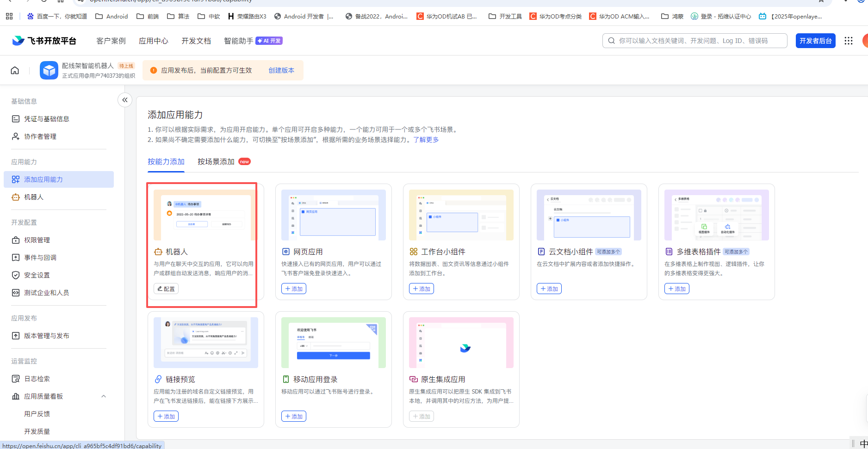This screenshot has height=449, width=868.
Task: Switch to 按能力添加 tab
Action: (166, 161)
